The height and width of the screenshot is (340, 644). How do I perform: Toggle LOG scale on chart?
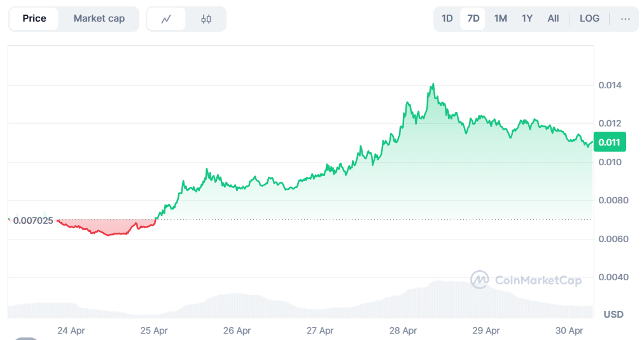(x=589, y=19)
